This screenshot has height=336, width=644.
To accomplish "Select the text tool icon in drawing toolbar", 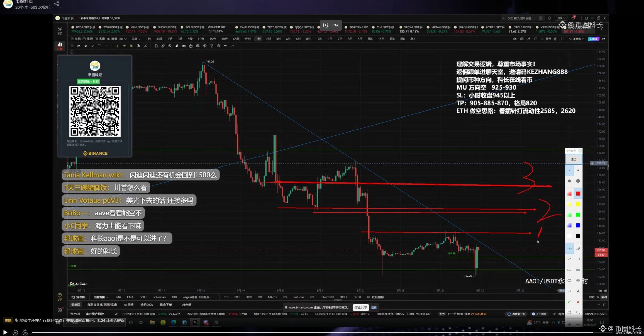I will click(x=100, y=46).
